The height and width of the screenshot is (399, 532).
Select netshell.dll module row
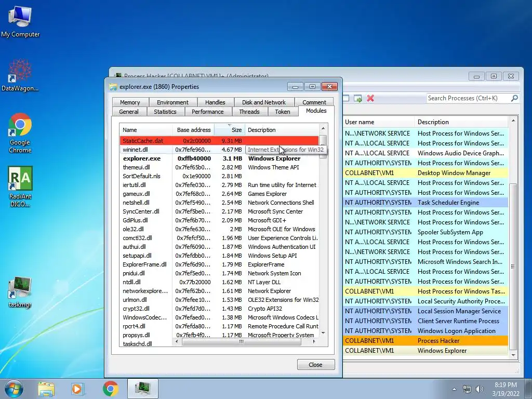(219, 203)
